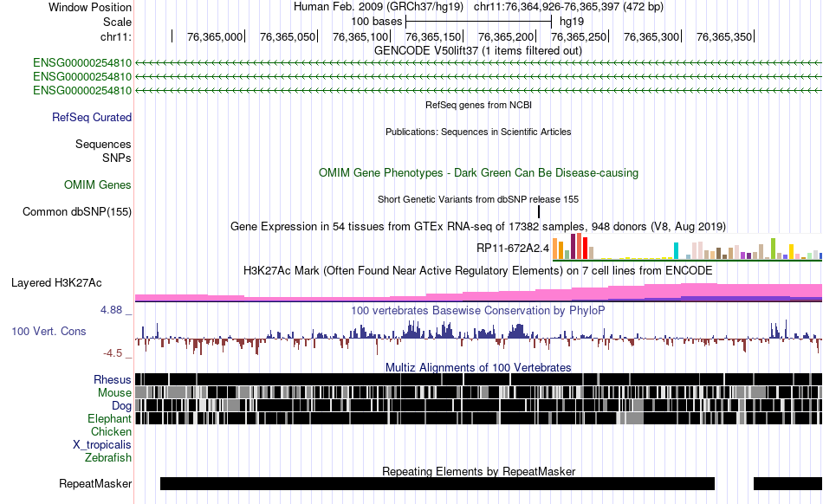
Task: Click the dbSNP variant marker tick
Action: (539, 212)
